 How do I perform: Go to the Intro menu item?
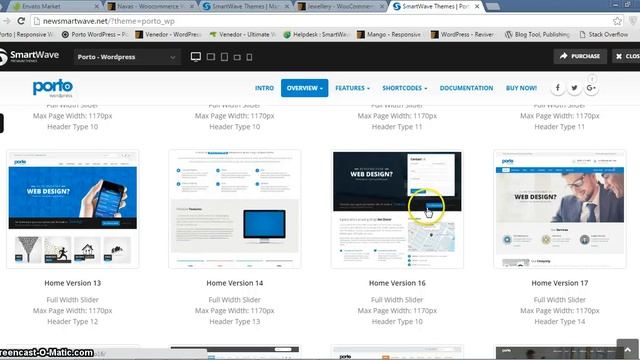264,88
